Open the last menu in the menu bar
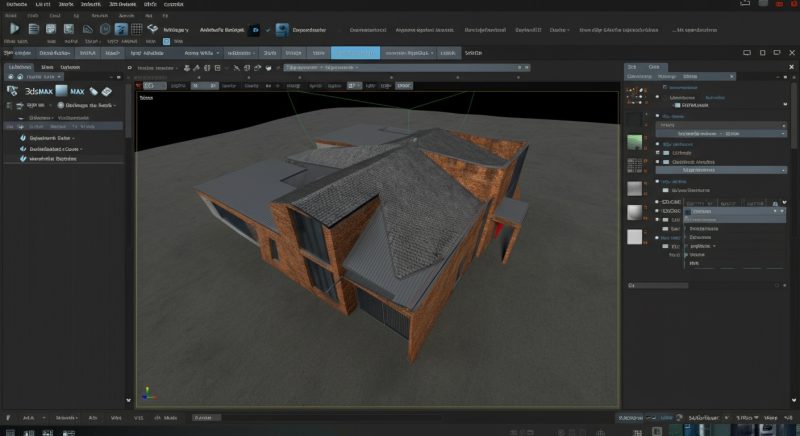The image size is (800, 436). click(173, 4)
